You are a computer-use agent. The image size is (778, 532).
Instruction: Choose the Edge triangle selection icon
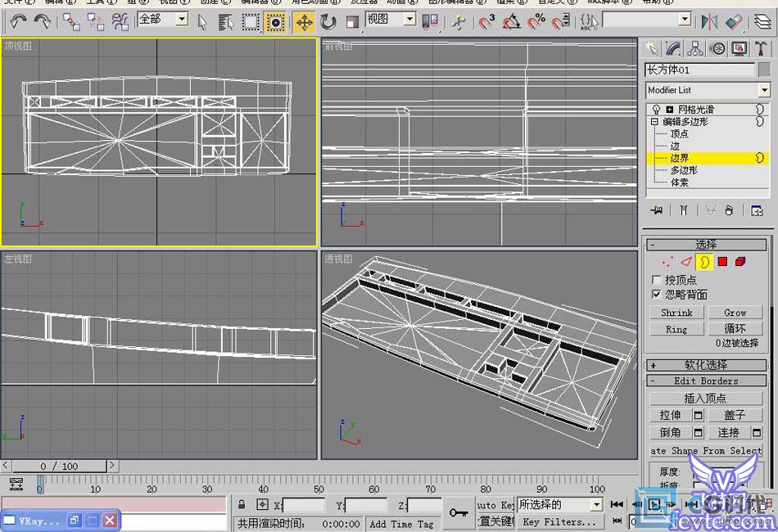pyautogui.click(x=686, y=262)
